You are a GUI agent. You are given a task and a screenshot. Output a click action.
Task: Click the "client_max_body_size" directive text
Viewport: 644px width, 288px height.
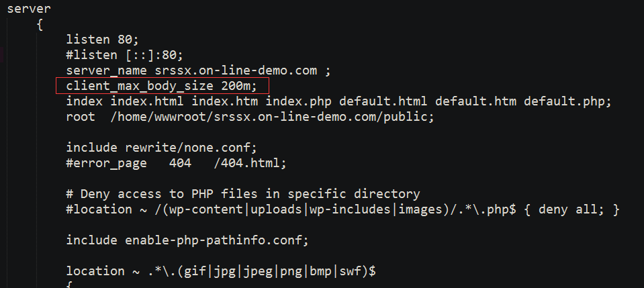pos(140,86)
